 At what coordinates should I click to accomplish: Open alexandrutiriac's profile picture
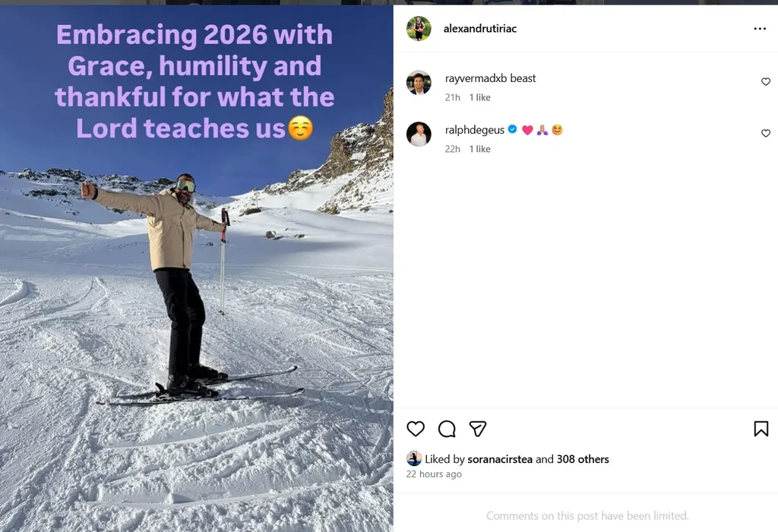point(419,28)
